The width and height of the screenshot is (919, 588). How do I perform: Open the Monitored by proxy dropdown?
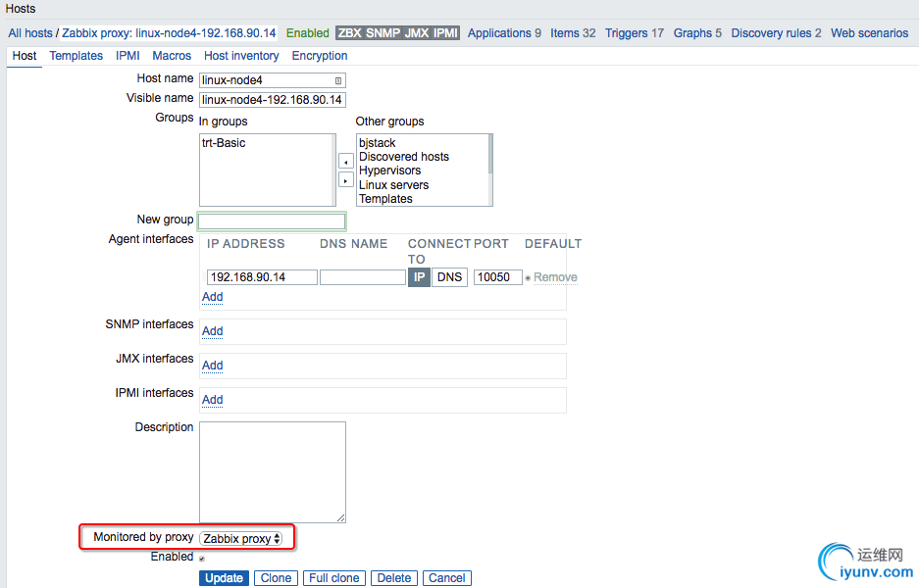click(x=241, y=538)
